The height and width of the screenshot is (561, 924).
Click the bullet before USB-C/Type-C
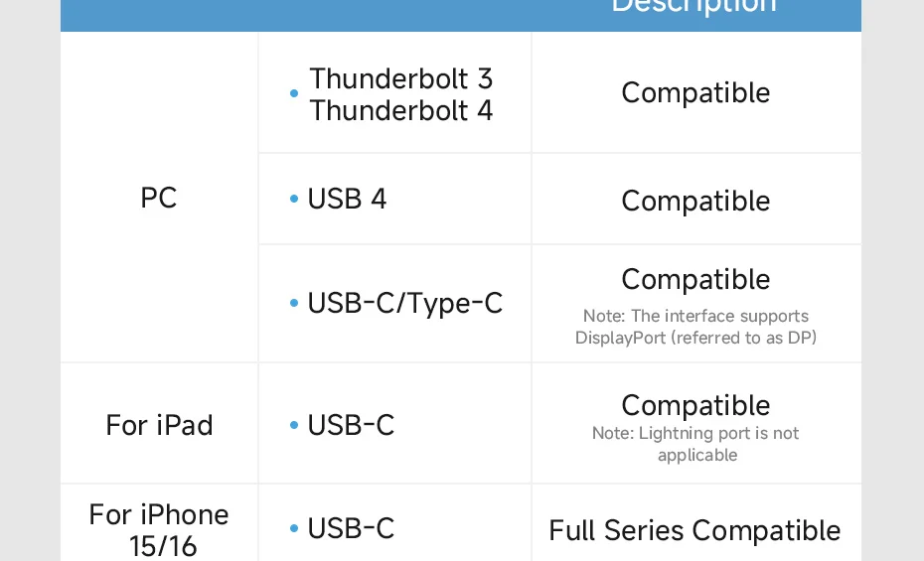coord(294,303)
